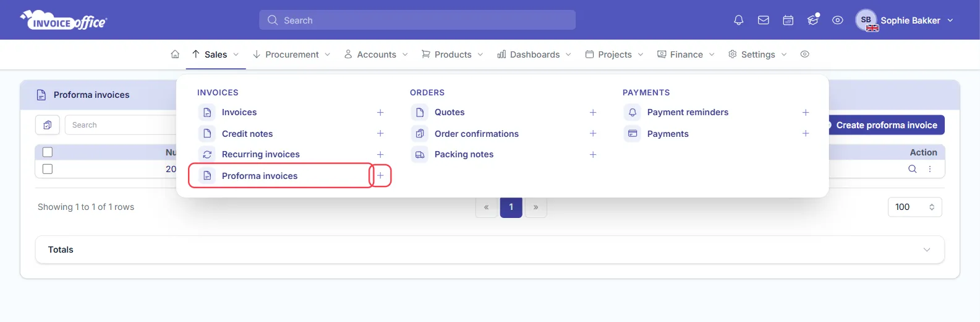This screenshot has height=322, width=980.
Task: Expand the Settings dropdown menu
Action: coord(757,54)
